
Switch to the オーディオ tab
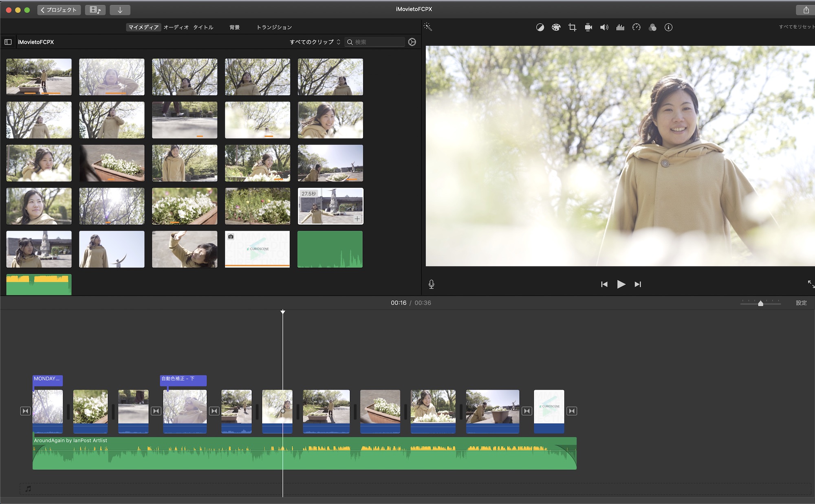(176, 27)
